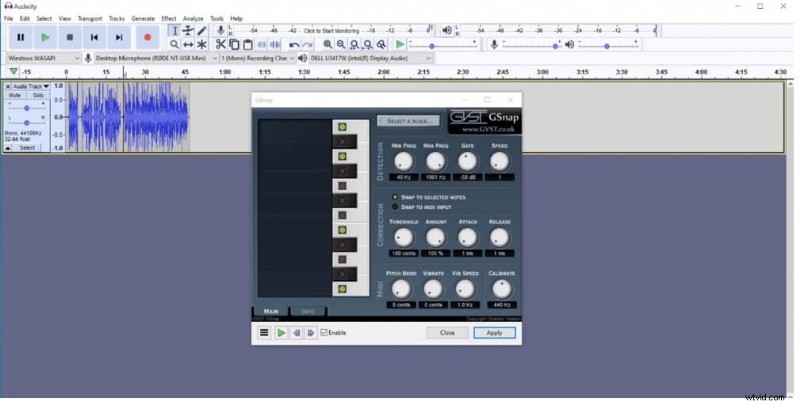Collapse the track using the up-arrow button
Screen dimensions: 800x405
pyautogui.click(x=8, y=148)
